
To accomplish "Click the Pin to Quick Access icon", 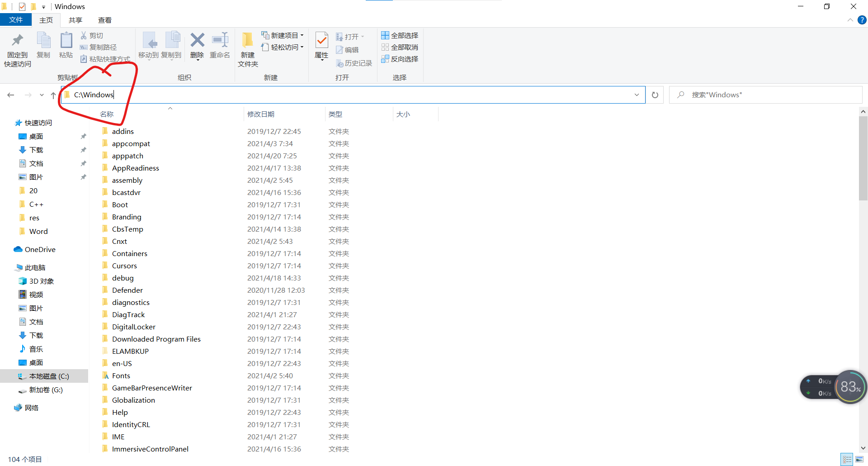I will click(18, 41).
